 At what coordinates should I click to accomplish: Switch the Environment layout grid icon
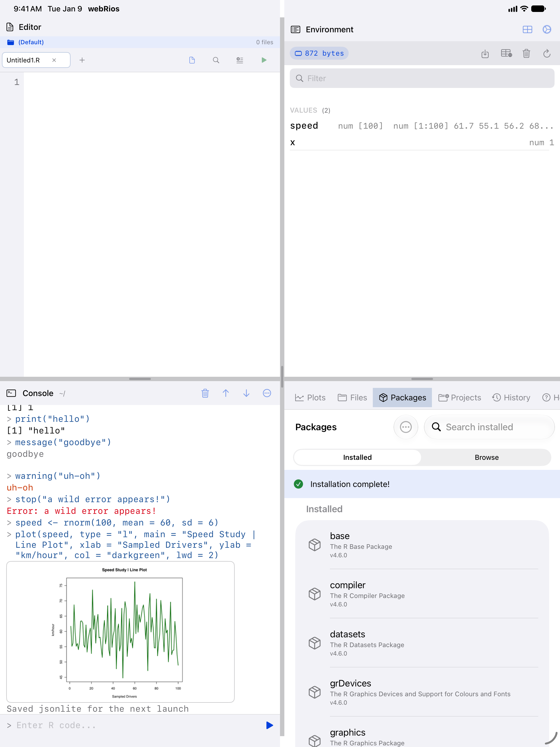(527, 29)
